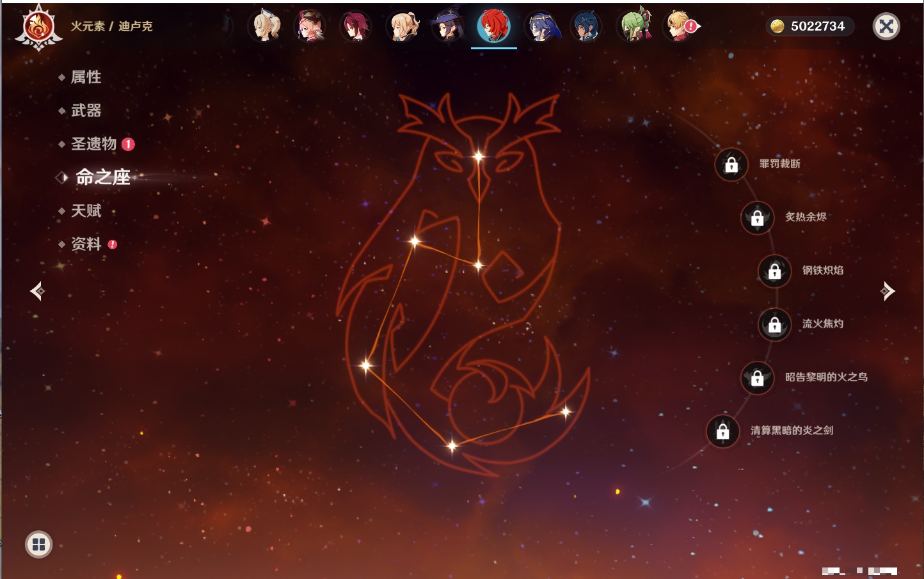The height and width of the screenshot is (579, 924).
Task: Open the locked 炙热余烬 constellation node
Action: pos(758,218)
